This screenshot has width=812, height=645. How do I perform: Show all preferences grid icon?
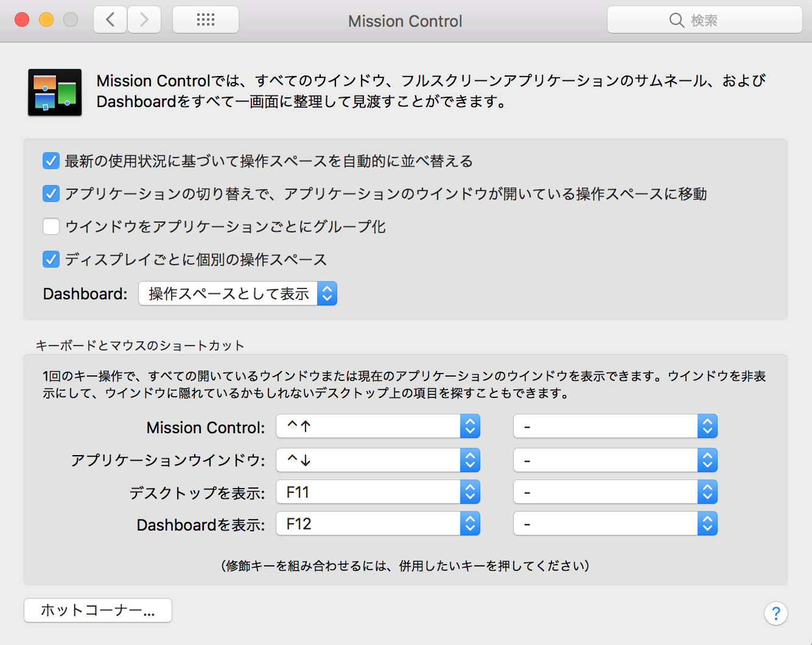(x=206, y=20)
